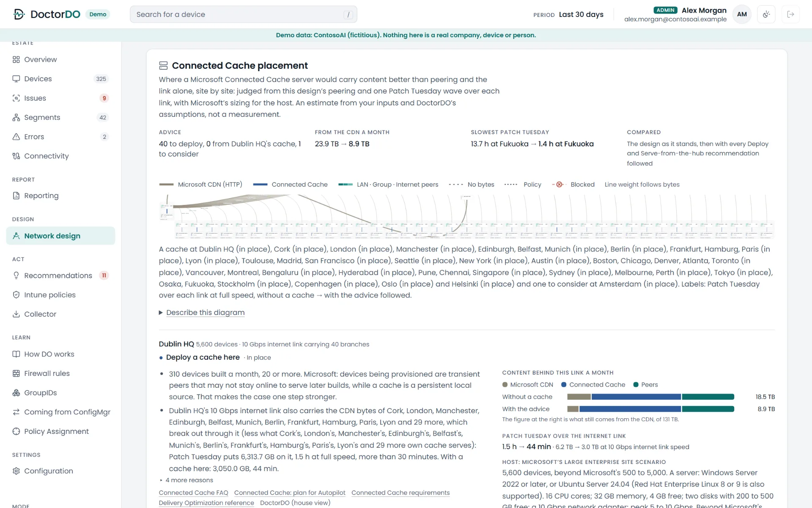This screenshot has height=508, width=812.
Task: Open Overview grid icon in sidebar
Action: [16, 60]
